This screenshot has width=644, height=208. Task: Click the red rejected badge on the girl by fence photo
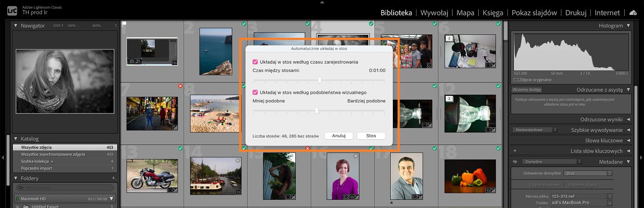click(307, 148)
